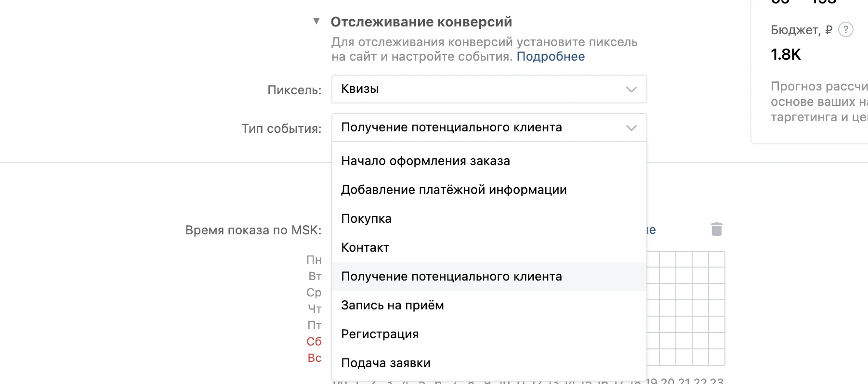Click the Вс row label in schedule
868x384 pixels.
tap(315, 358)
